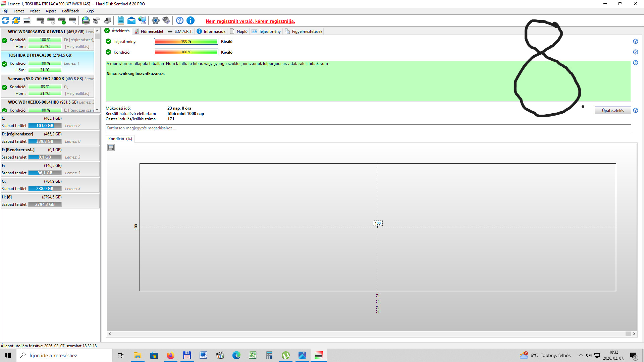The height and width of the screenshot is (362, 644).
Task: Click the comment note input field
Action: coord(368,128)
